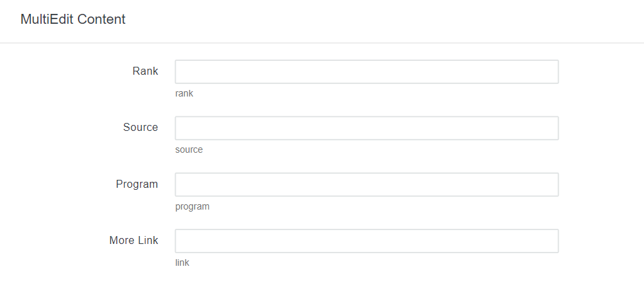Screen dimensions: 644x281
Task: Focus the empty box above the "program" hint
Action: 367,184
